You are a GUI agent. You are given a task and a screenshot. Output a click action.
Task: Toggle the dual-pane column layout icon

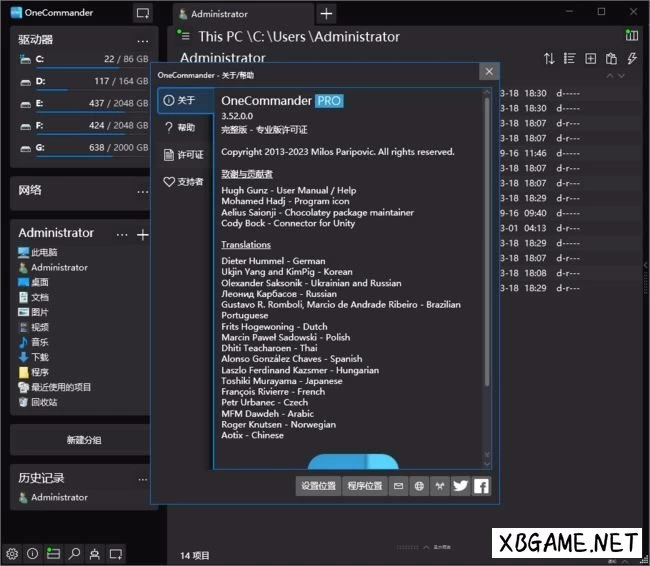pos(631,35)
